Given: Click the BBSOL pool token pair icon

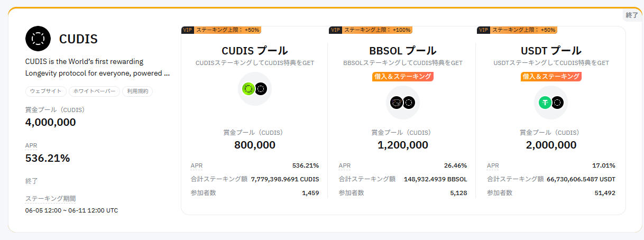Looking at the screenshot, I should click(x=402, y=103).
